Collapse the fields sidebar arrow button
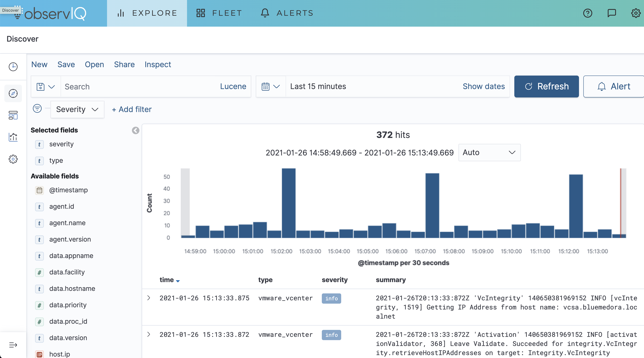644x358 pixels. click(136, 130)
